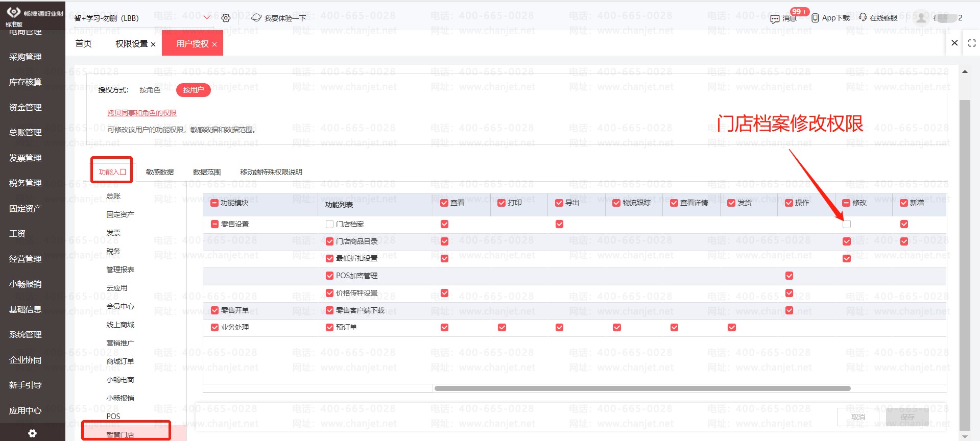
Task: Click the 我要体验一下 trial icon
Action: click(256, 18)
